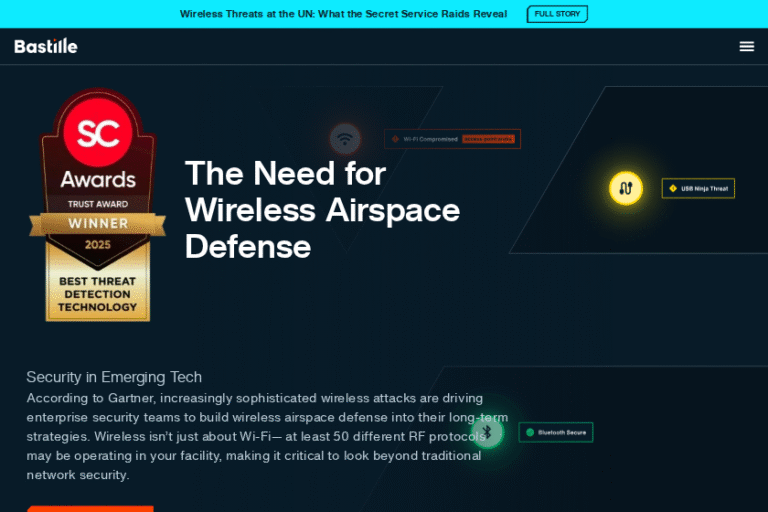Click the Wireless Airspace Defense heading

coord(322,209)
